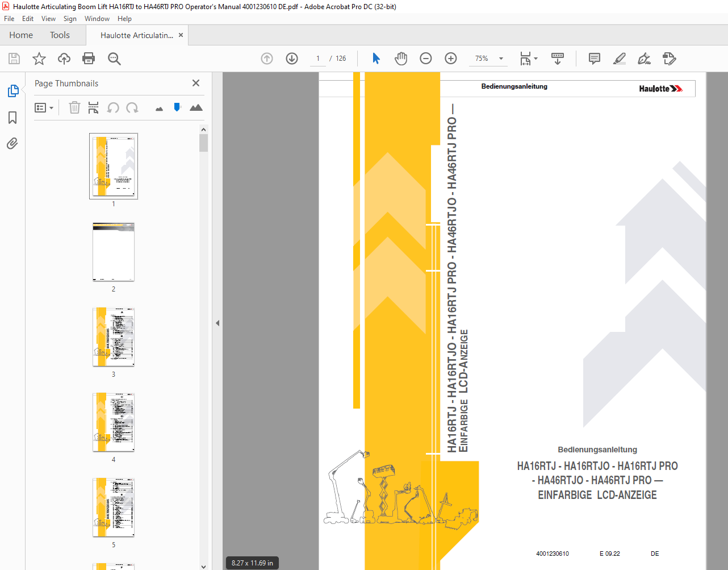
Task: Close the Haulotte document tab
Action: click(181, 35)
